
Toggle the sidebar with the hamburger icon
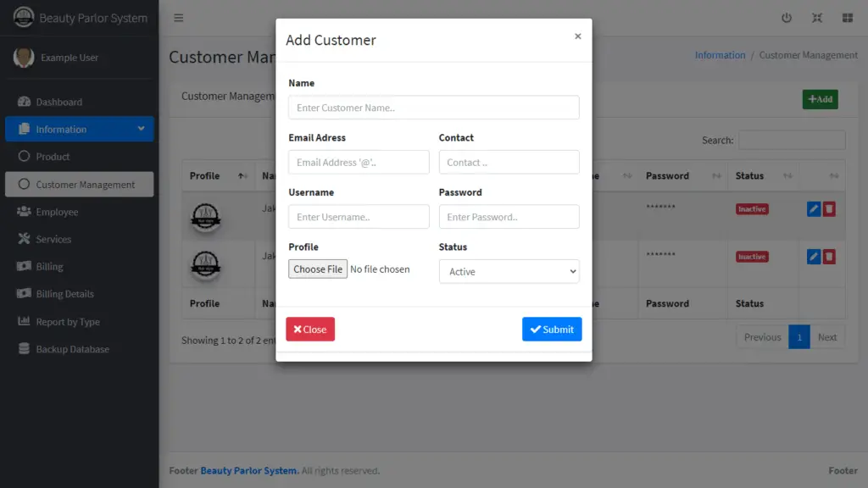pos(179,17)
